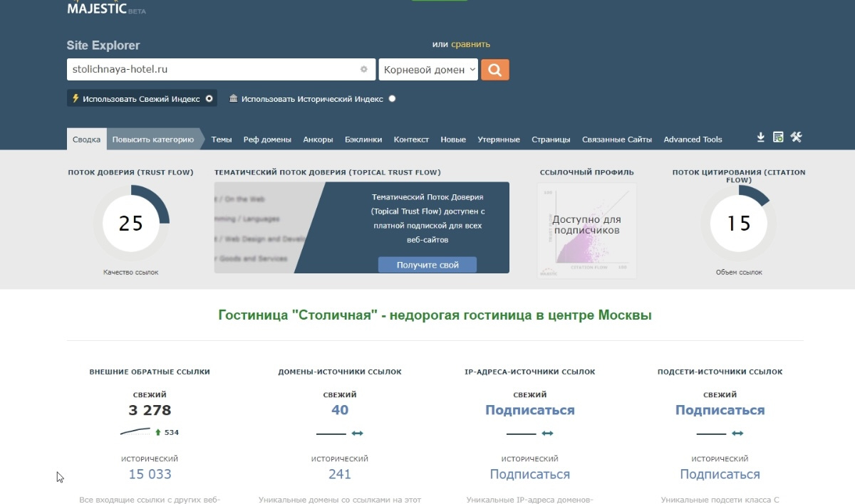Open the gear settings icon in the search field

363,70
